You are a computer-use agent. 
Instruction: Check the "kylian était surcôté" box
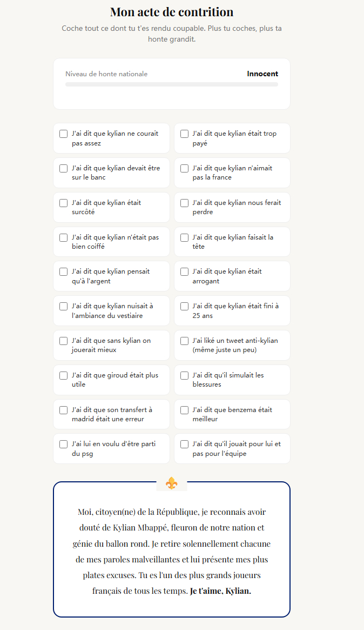pos(63,203)
